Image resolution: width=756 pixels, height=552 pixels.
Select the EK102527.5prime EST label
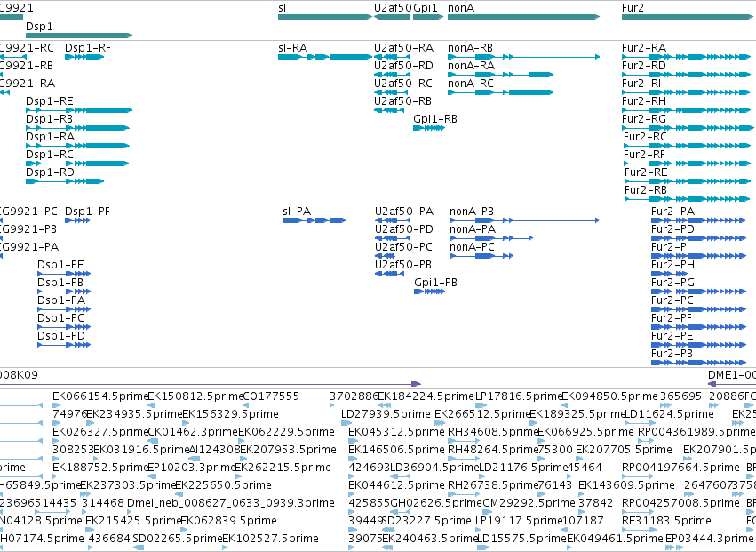270,538
